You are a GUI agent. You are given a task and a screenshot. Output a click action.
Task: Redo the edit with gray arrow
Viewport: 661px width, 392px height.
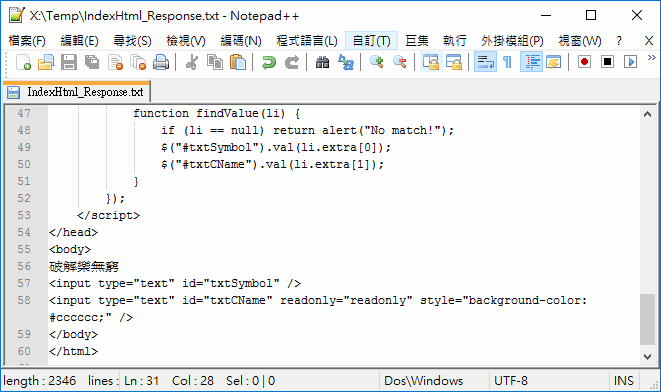click(x=292, y=62)
